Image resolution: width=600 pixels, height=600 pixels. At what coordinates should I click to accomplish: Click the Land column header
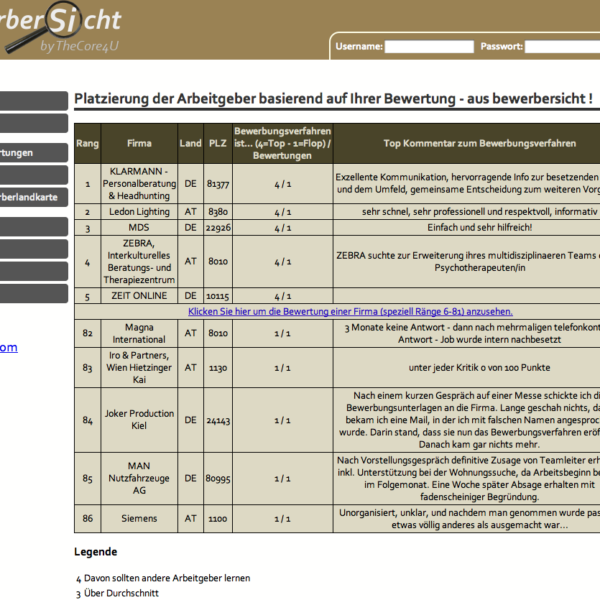point(191,143)
